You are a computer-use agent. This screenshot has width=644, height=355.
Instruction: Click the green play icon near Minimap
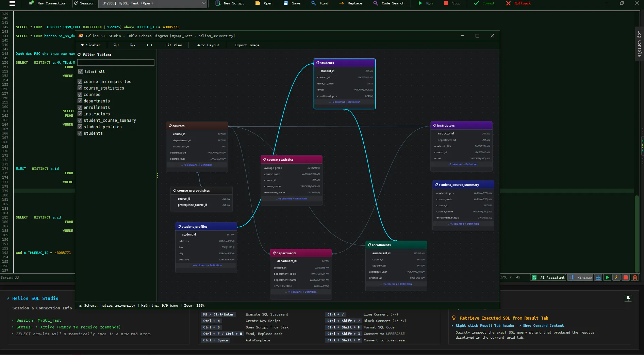[607, 277]
